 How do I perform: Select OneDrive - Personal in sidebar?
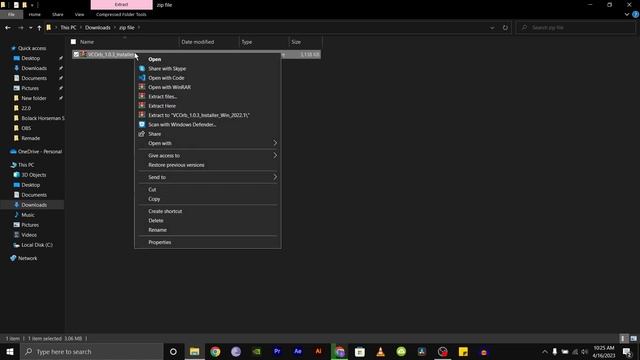40,151
